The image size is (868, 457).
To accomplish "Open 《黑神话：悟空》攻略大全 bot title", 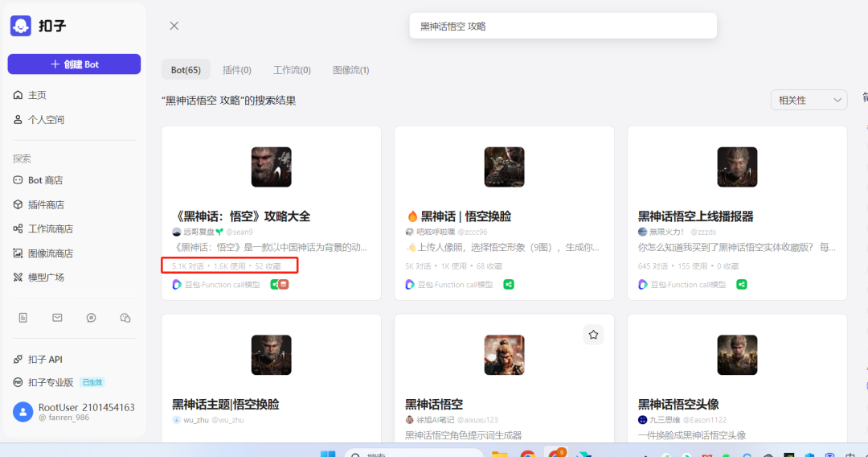I will [241, 216].
